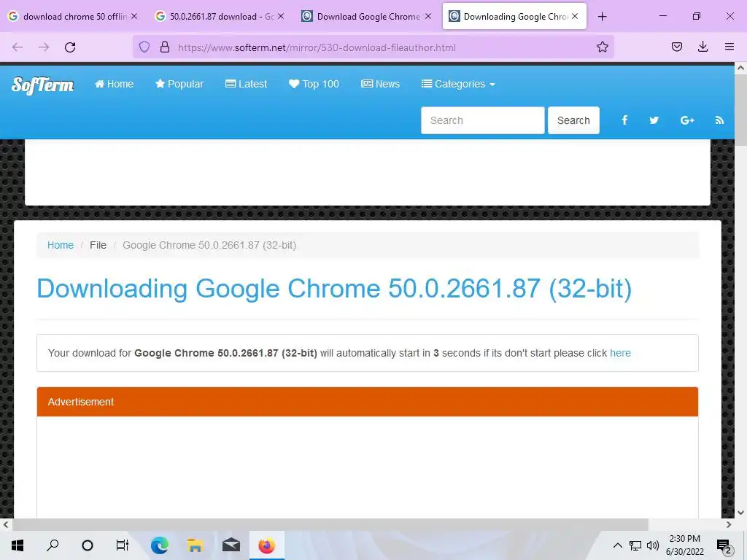
Task: Open File Explorer from taskbar
Action: point(196,545)
